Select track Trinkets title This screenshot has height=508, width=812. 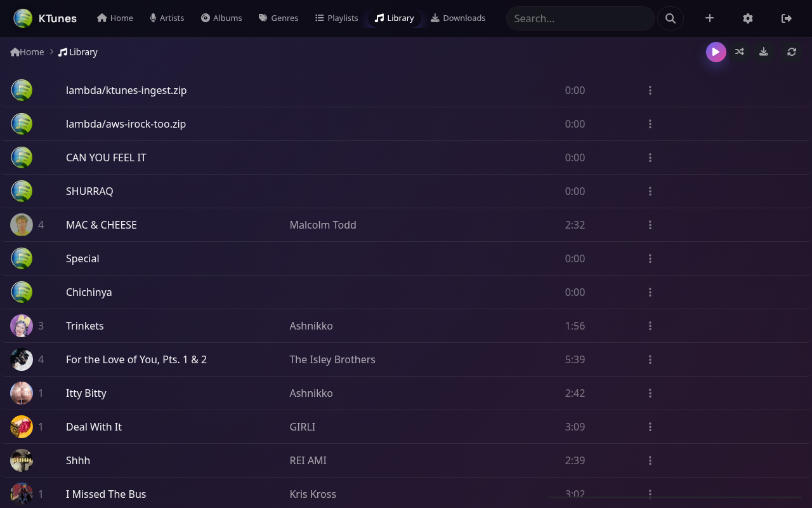click(x=84, y=326)
